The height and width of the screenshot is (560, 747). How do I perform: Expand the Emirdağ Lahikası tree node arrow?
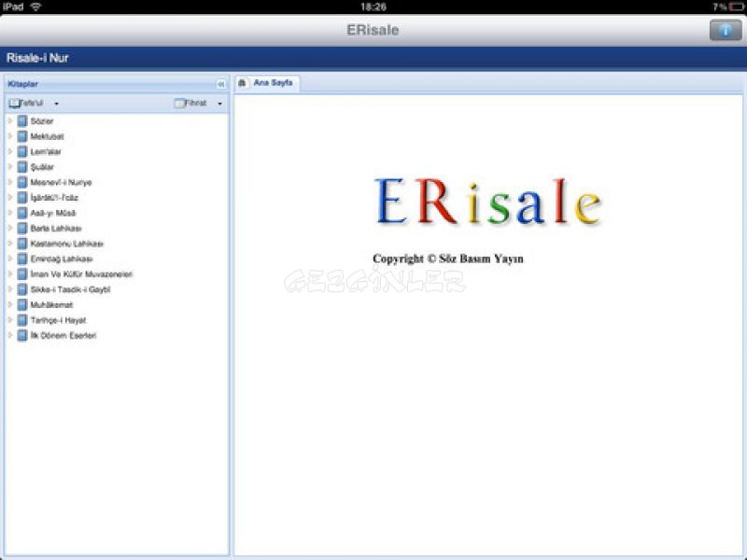pos(10,259)
